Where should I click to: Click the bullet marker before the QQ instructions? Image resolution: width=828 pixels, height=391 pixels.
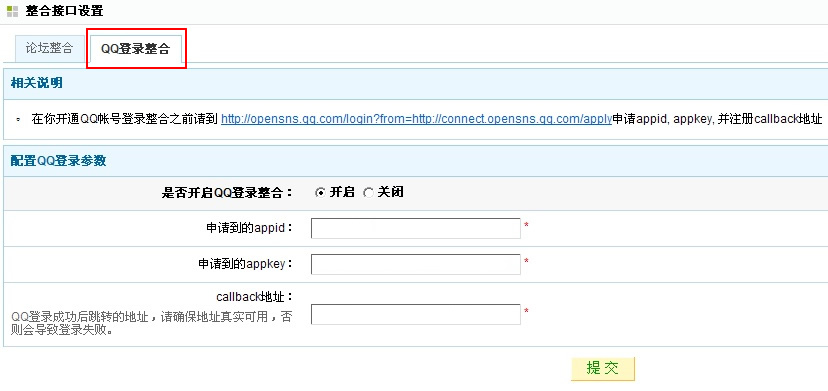pos(18,120)
